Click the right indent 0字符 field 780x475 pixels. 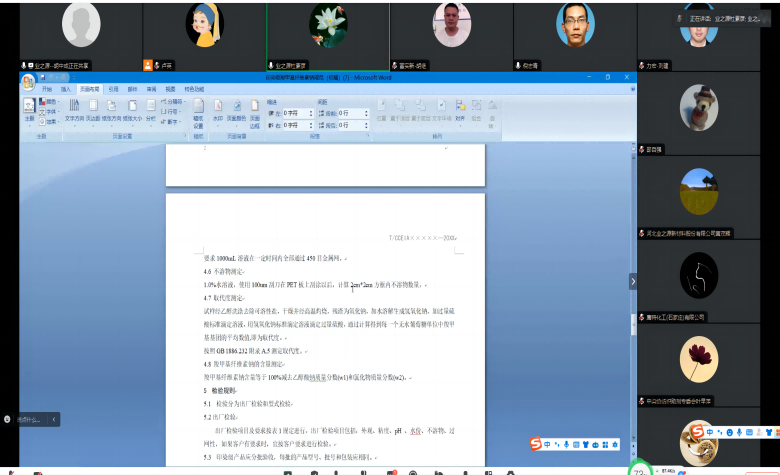coord(295,125)
